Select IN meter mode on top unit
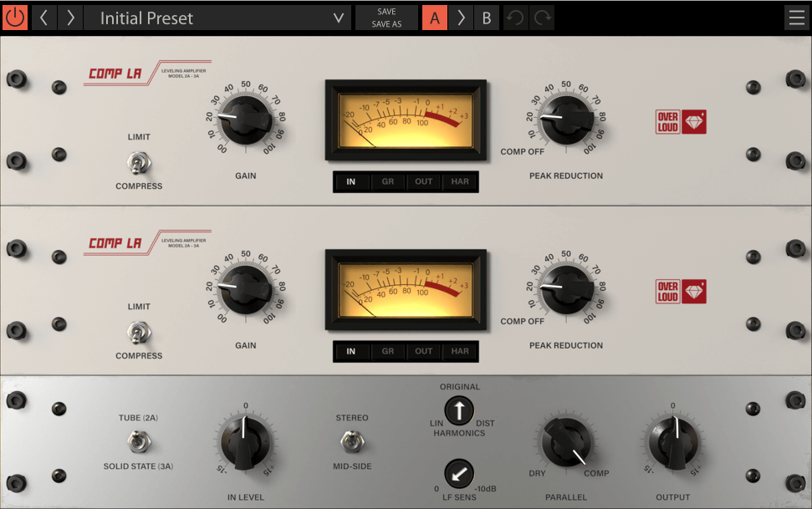Screen dimensions: 812x509 [351, 181]
